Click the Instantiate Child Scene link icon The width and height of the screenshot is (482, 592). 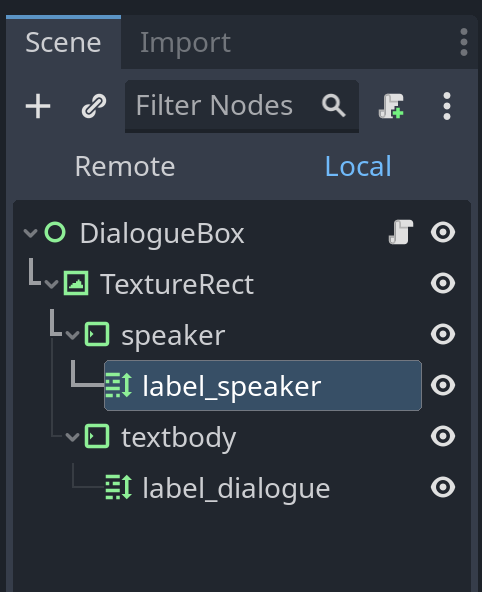pyautogui.click(x=94, y=106)
